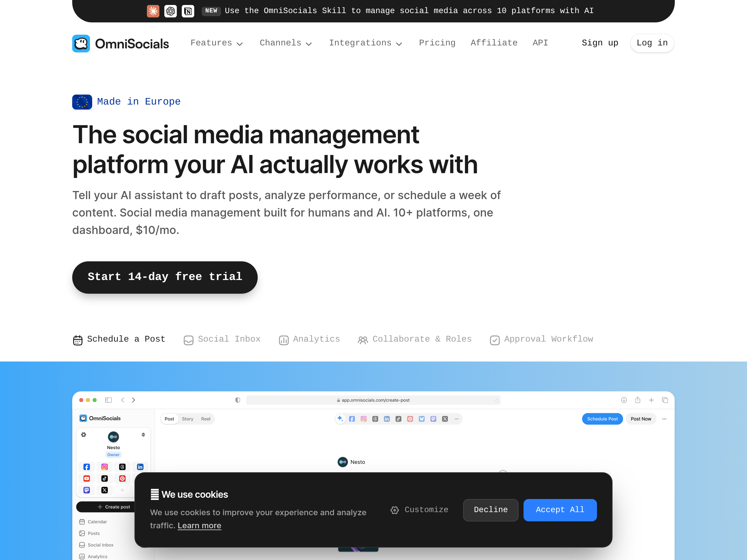Expand the Features dropdown menu
747x560 pixels.
[x=217, y=43]
